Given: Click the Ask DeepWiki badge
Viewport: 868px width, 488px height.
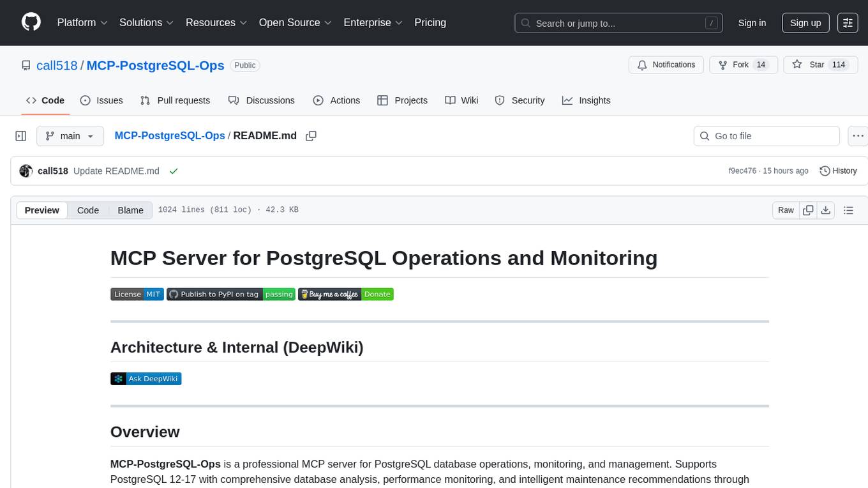Looking at the screenshot, I should (146, 379).
